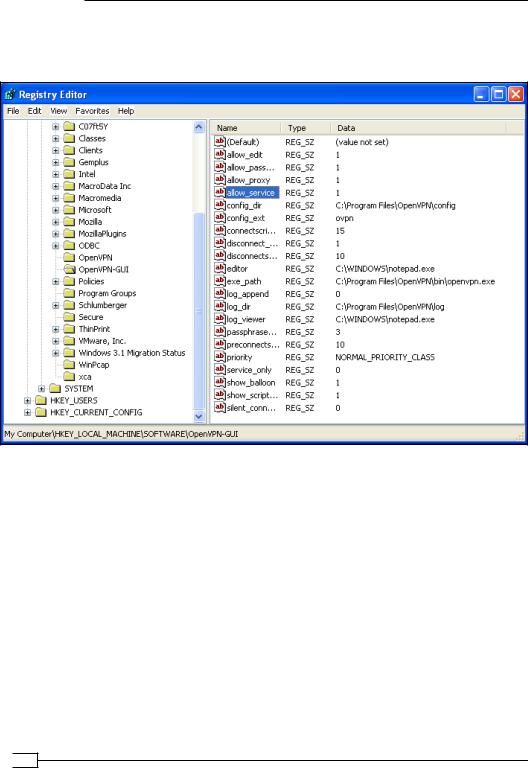528x768 pixels.
Task: Select the silent_conn... value name
Action: click(251, 408)
